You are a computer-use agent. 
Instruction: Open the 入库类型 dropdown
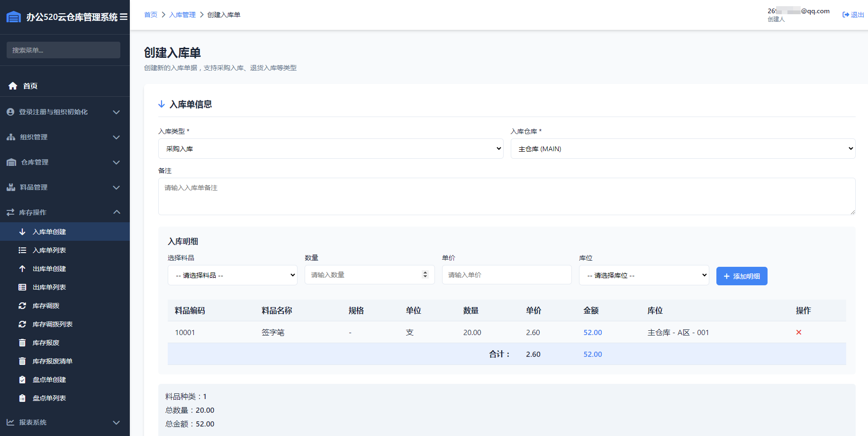[330, 149]
